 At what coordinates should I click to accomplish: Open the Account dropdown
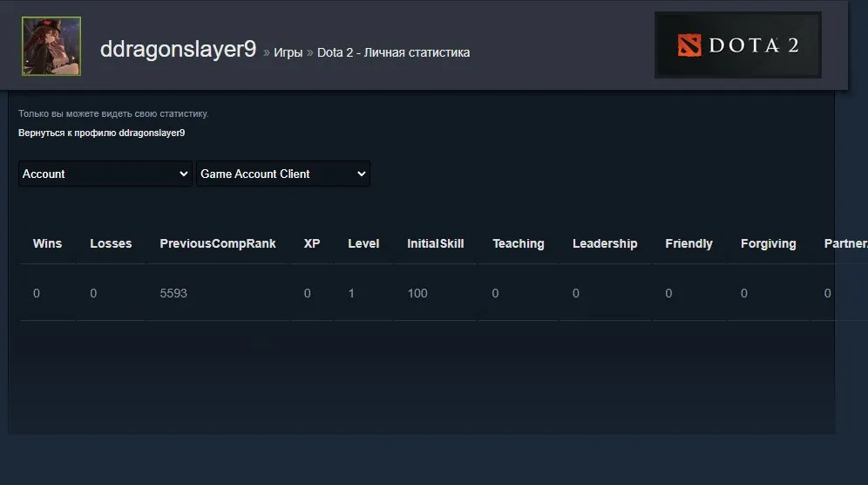[x=105, y=174]
